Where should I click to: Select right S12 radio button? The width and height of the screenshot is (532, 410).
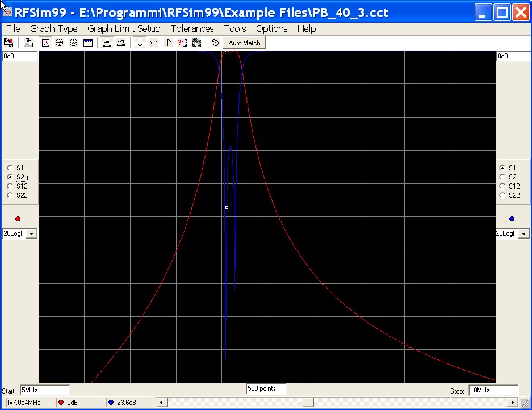pos(502,186)
